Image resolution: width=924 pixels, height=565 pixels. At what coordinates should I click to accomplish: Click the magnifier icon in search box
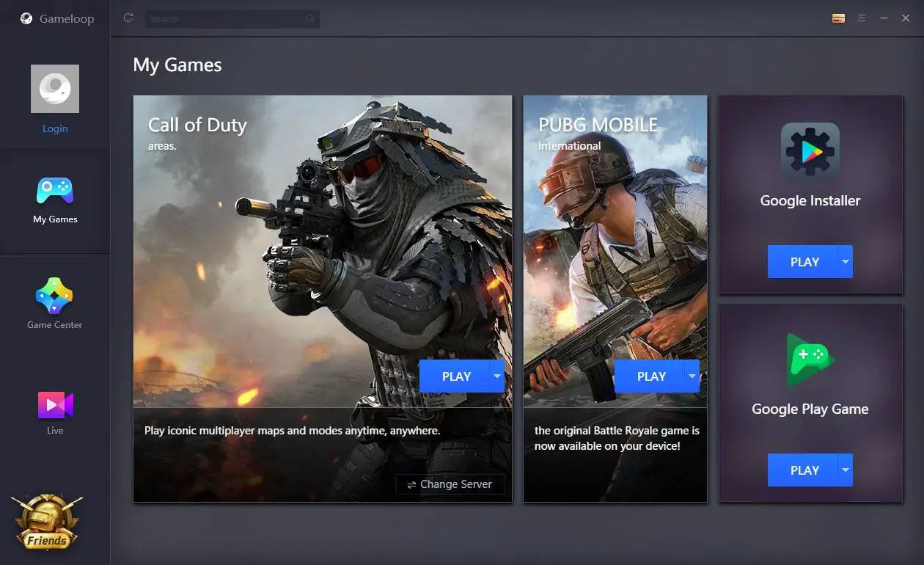click(311, 18)
